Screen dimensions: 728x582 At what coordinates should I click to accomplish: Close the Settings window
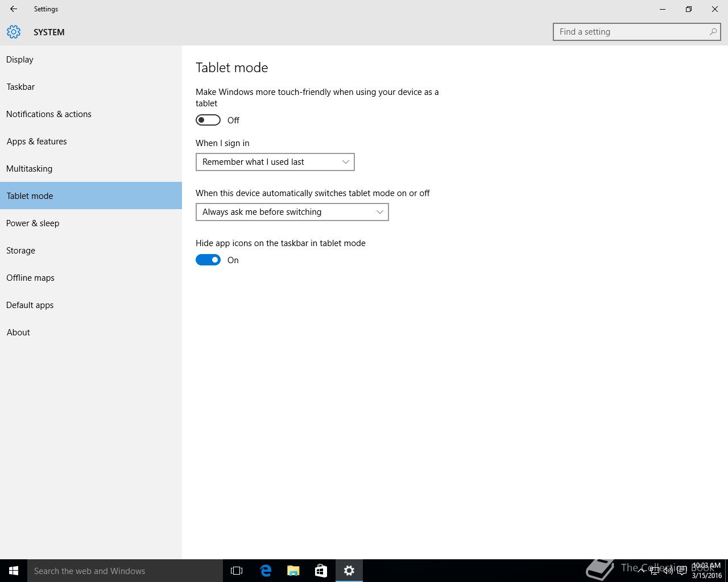(x=715, y=9)
